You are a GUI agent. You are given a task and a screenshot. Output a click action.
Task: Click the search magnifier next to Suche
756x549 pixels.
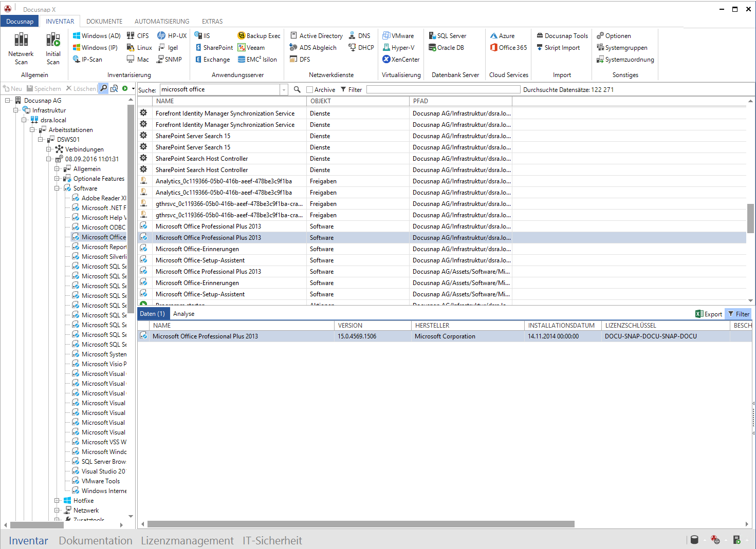[x=297, y=89]
